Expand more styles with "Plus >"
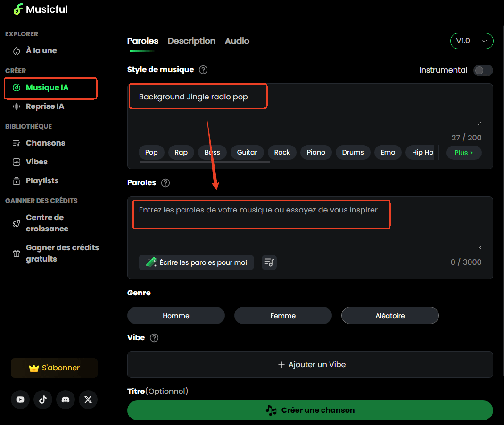This screenshot has height=425, width=504. pyautogui.click(x=463, y=152)
